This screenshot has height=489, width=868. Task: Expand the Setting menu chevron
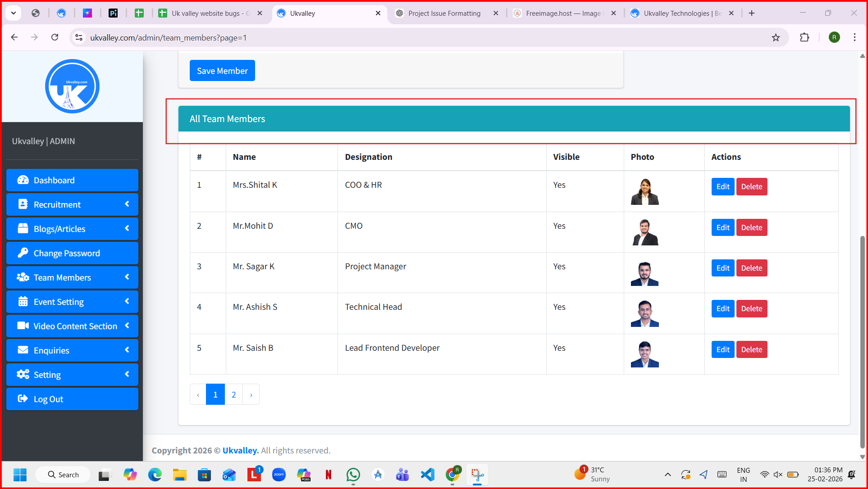127,374
